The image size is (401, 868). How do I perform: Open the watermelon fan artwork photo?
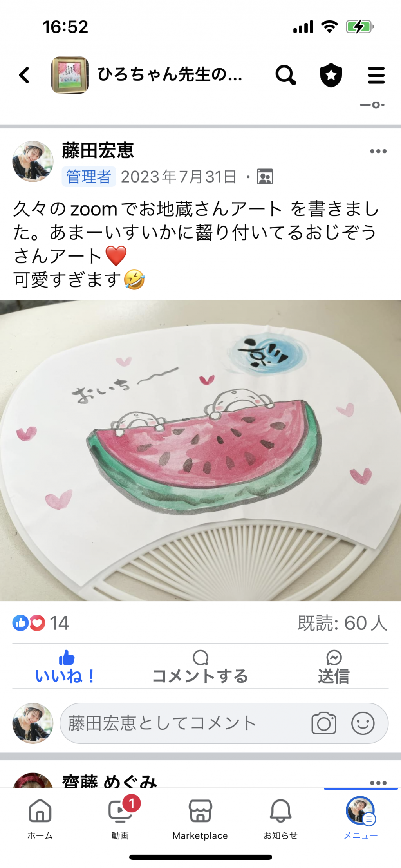click(200, 450)
